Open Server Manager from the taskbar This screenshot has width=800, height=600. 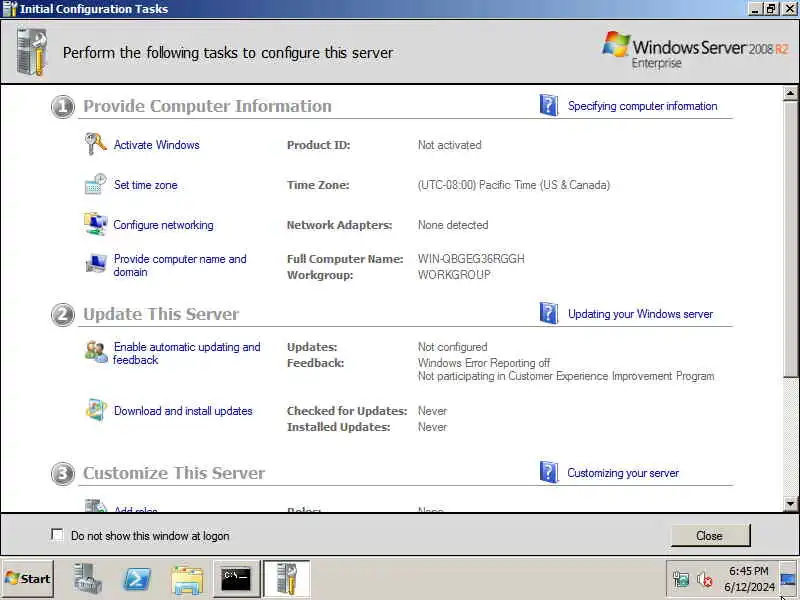[x=87, y=578]
